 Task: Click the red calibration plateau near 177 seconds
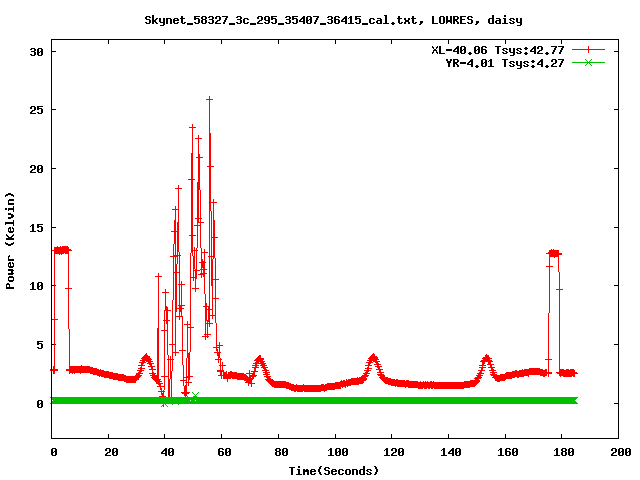[x=554, y=253]
